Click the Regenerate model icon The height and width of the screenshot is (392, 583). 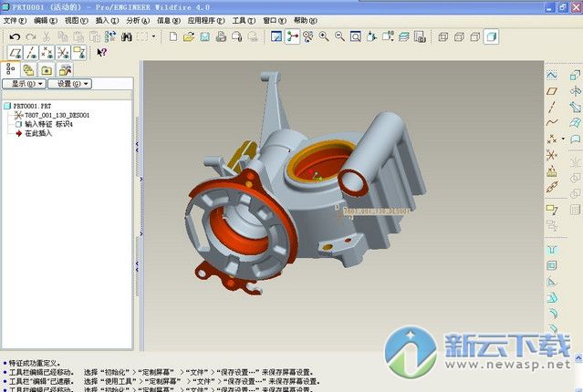coord(110,36)
